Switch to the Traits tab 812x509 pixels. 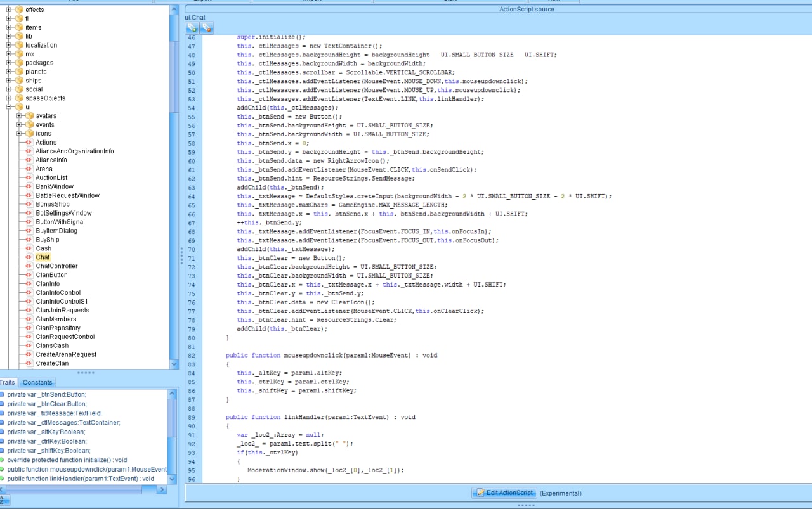click(x=8, y=382)
